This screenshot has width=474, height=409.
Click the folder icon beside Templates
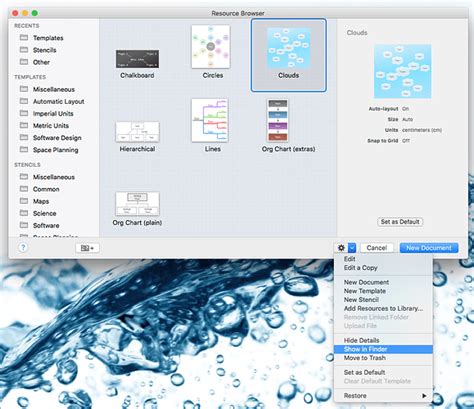pos(24,37)
